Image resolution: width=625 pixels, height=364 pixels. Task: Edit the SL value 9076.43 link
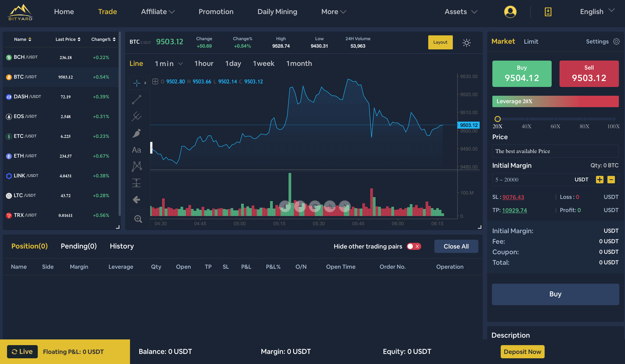(x=513, y=197)
